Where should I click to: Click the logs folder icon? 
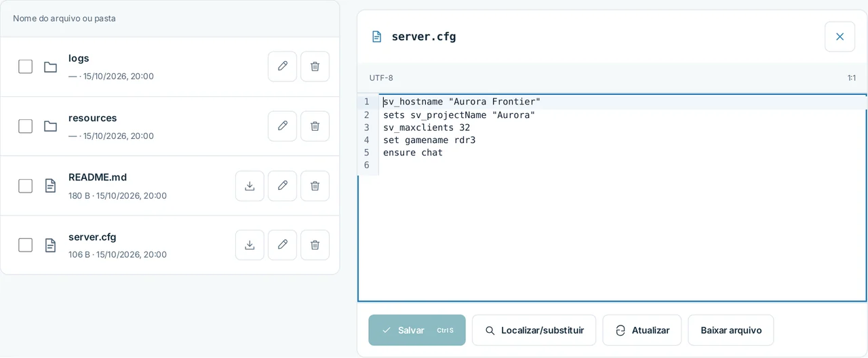coord(50,66)
